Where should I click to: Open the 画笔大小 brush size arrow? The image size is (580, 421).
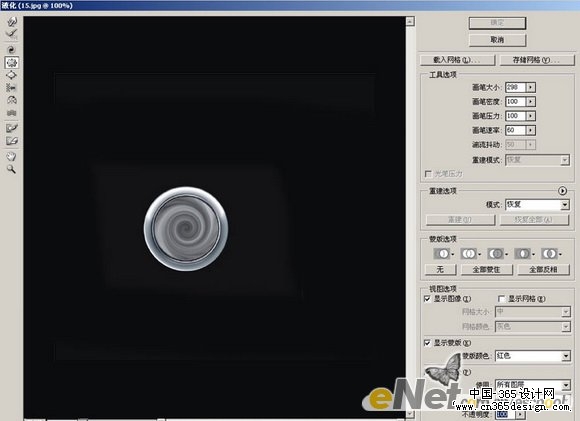tap(531, 87)
